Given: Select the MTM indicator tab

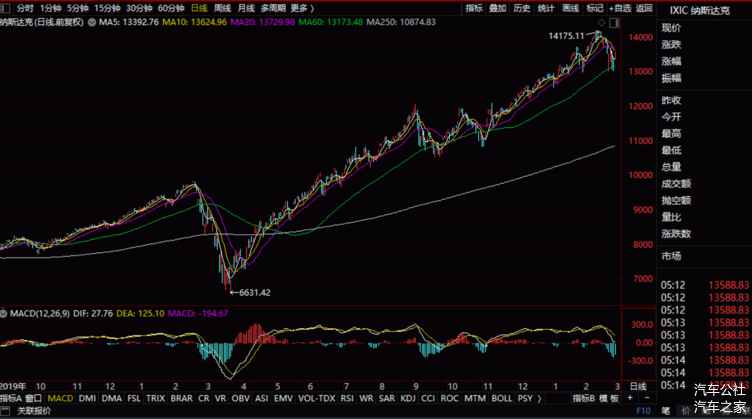Looking at the screenshot, I should pos(475,398).
